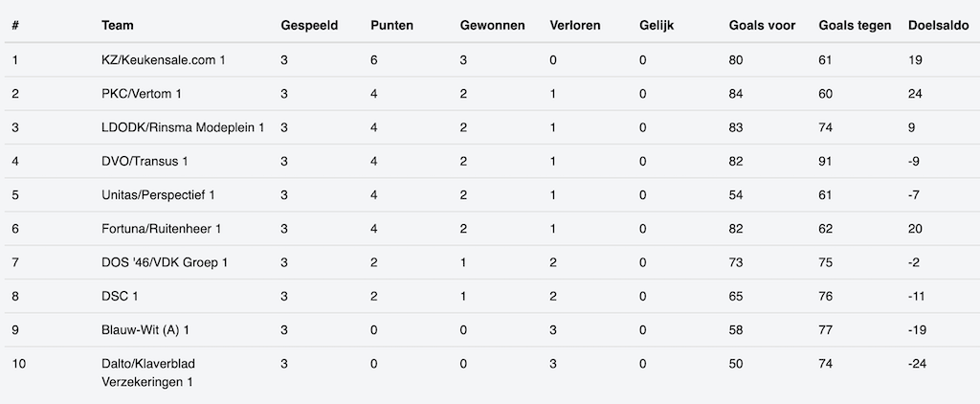Viewport: 980px width, 404px height.
Task: Click the Punten column header
Action: (391, 26)
